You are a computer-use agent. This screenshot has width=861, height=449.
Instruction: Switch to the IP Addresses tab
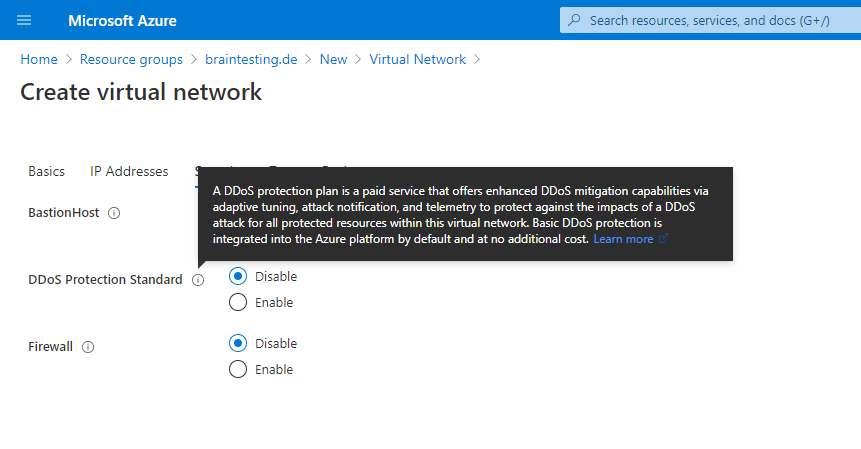129,171
